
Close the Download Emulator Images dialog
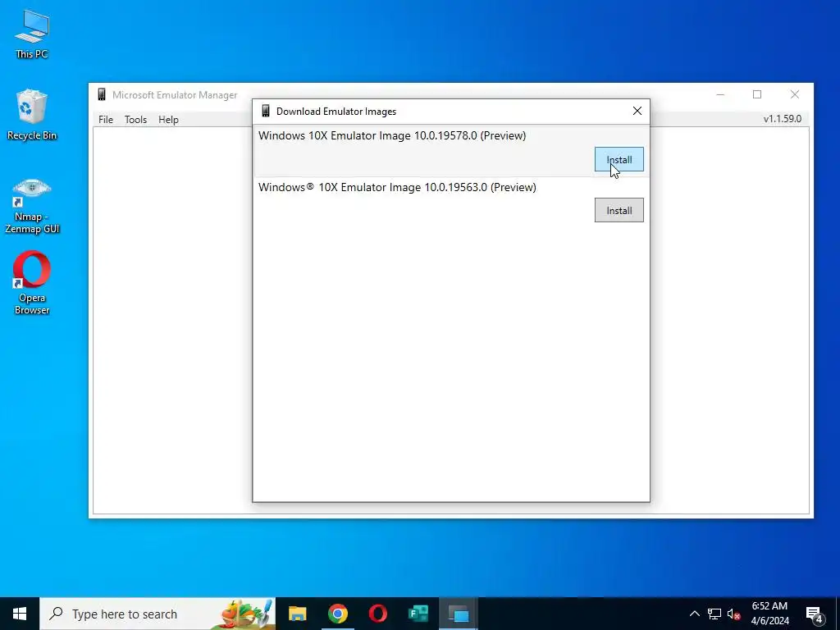point(637,111)
